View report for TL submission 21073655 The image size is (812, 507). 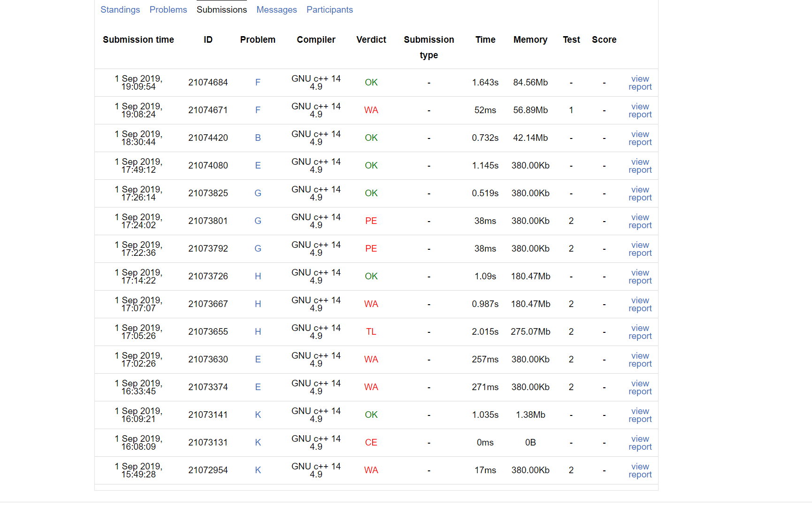640,332
